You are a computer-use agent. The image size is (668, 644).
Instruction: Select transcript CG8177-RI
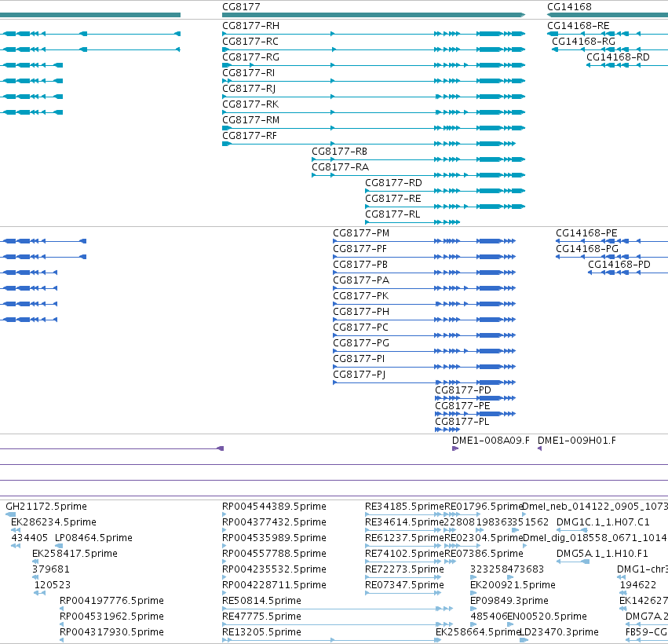[x=249, y=73]
